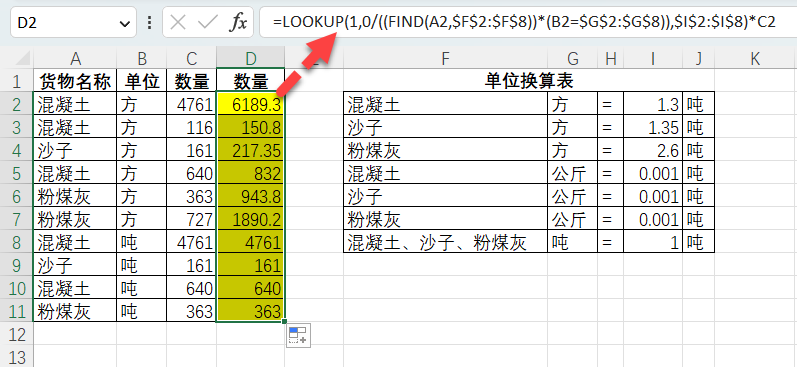Select row 1 header
Image resolution: width=797 pixels, height=367 pixels.
click(17, 81)
